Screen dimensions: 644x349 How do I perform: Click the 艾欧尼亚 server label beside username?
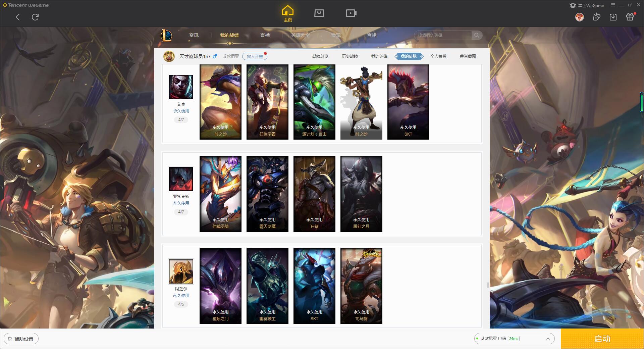[231, 56]
